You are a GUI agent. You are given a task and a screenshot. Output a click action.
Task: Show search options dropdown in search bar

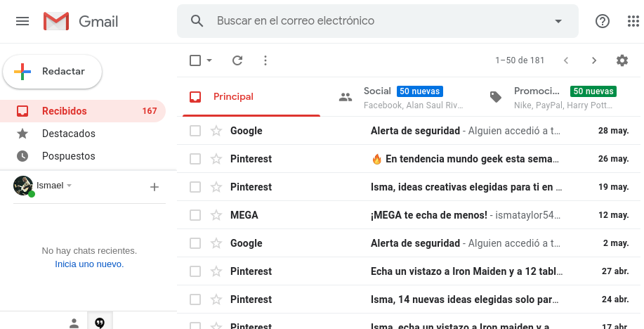point(558,21)
